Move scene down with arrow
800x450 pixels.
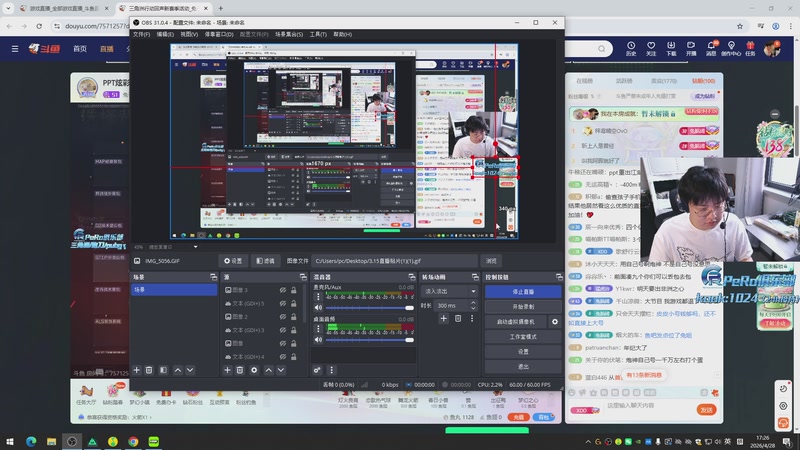190,370
